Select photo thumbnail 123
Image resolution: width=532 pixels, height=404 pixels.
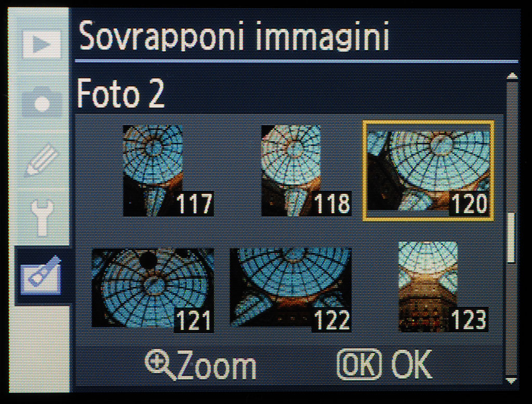point(443,287)
